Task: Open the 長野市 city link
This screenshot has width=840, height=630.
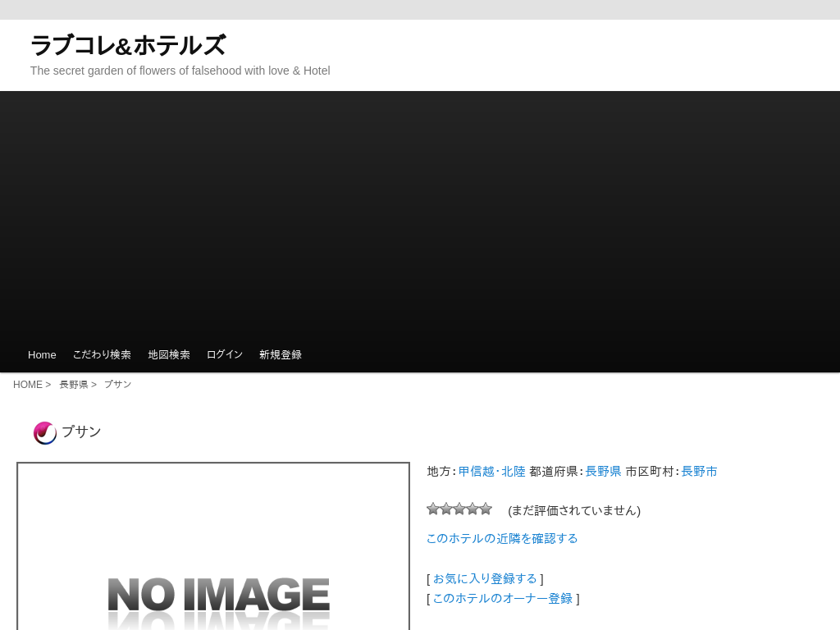Action: point(699,472)
